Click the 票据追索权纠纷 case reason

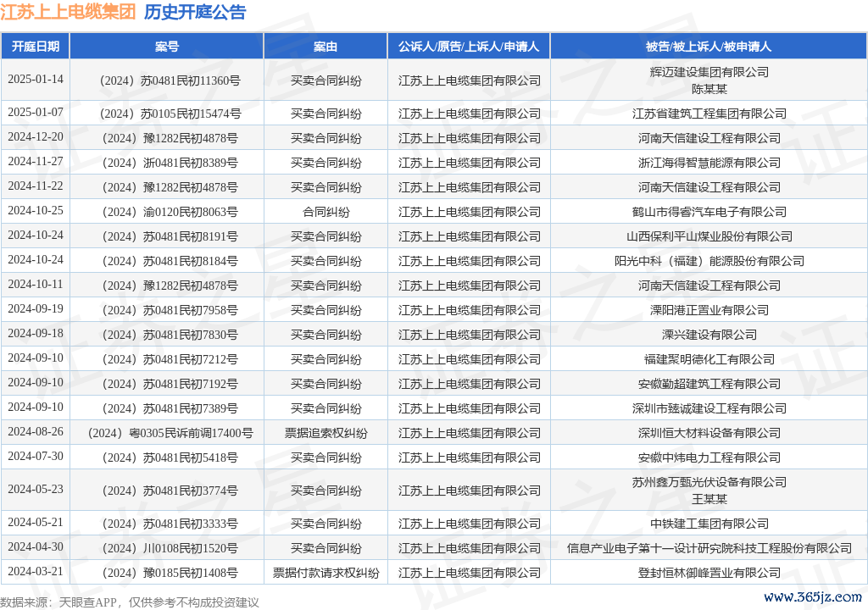point(326,433)
